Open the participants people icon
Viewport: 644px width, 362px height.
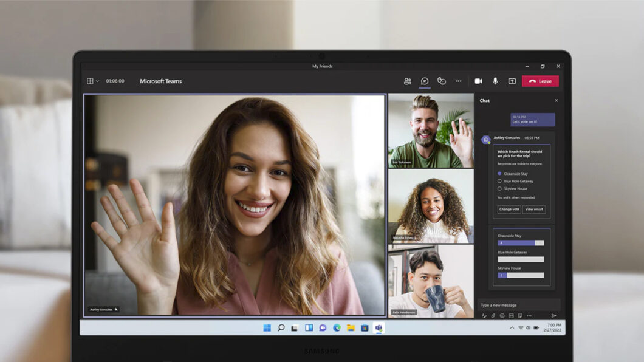click(x=408, y=81)
